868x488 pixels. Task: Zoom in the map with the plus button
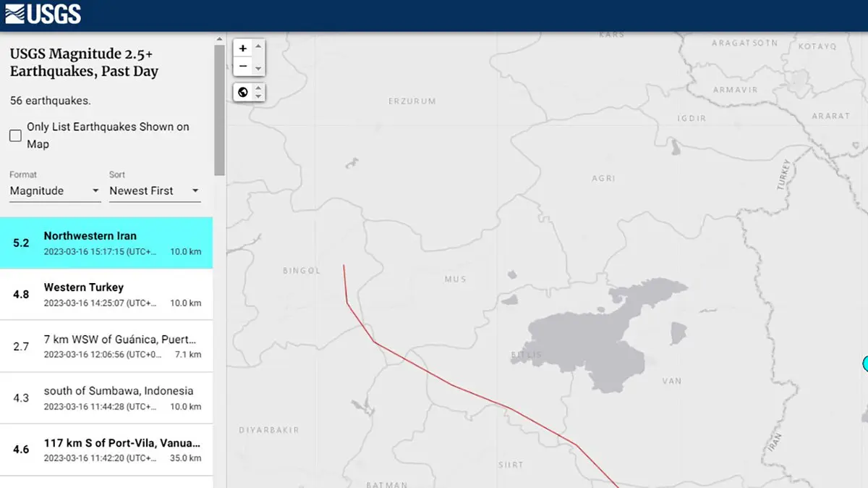tap(243, 49)
